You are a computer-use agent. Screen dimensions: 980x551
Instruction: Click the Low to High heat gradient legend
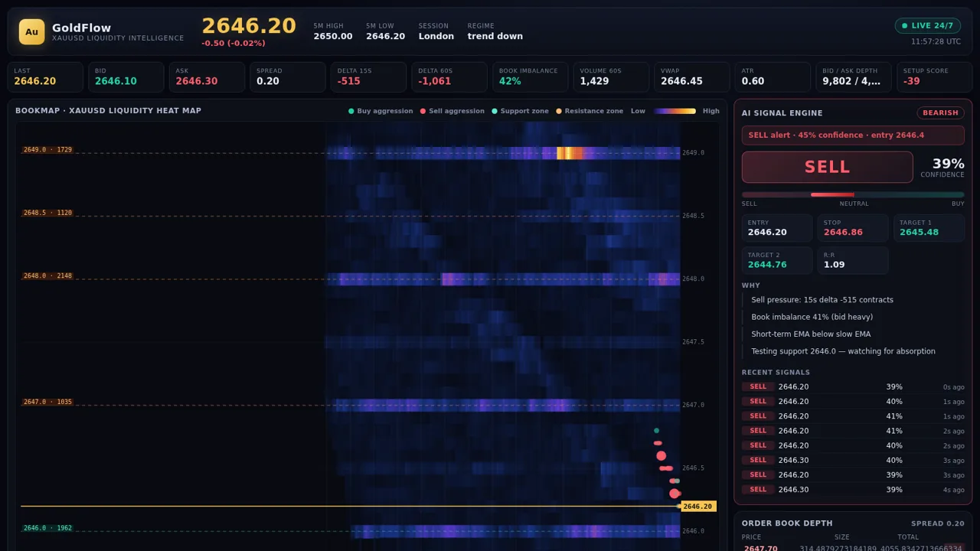[x=675, y=111]
